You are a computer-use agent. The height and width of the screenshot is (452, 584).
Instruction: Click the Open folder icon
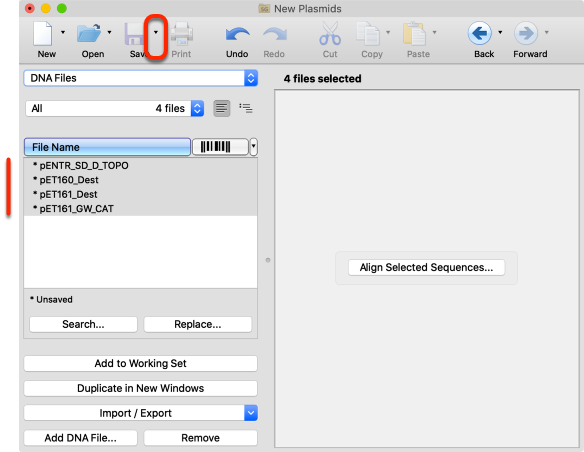89,33
